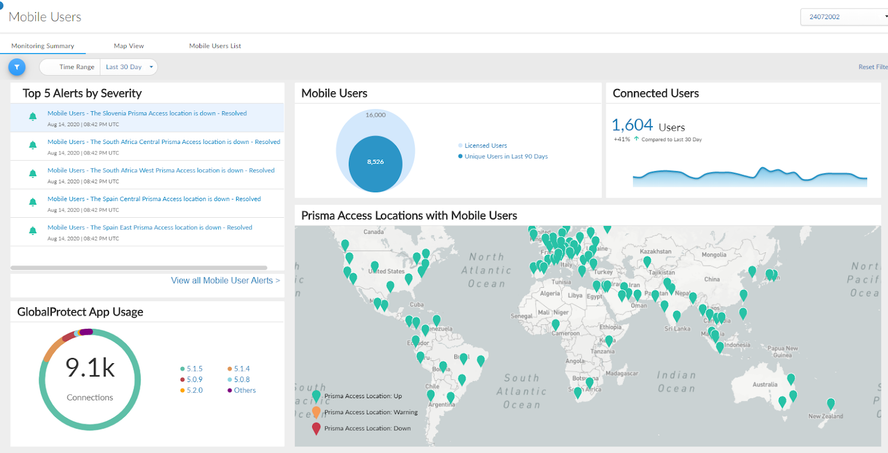Click bell icon beside the South Africa West alert

point(33,174)
